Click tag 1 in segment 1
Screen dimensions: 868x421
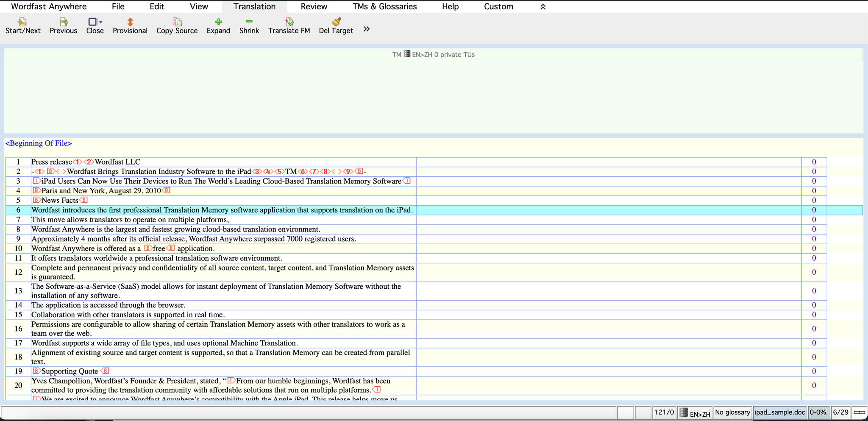pyautogui.click(x=78, y=162)
